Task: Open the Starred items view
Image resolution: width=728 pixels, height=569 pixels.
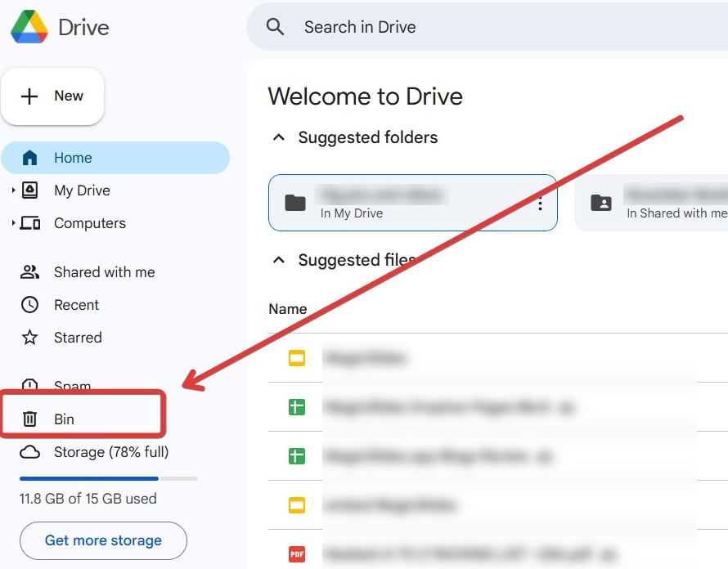Action: click(78, 338)
